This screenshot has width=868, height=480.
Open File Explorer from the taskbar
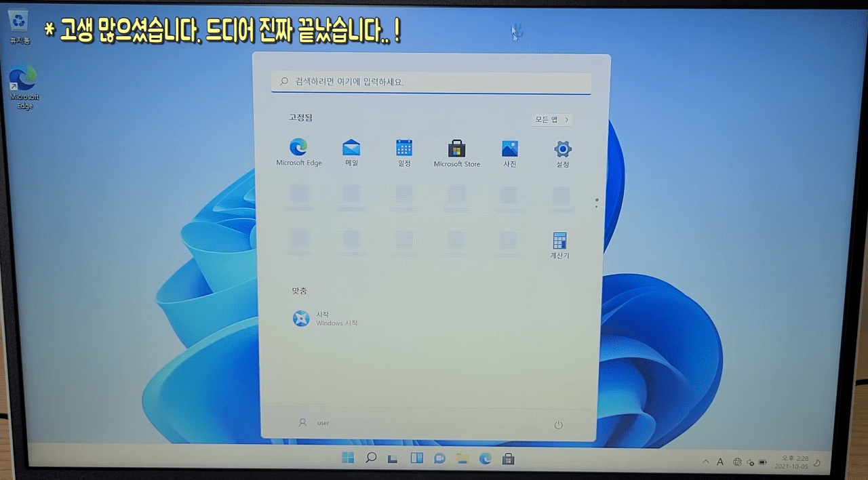(x=462, y=459)
